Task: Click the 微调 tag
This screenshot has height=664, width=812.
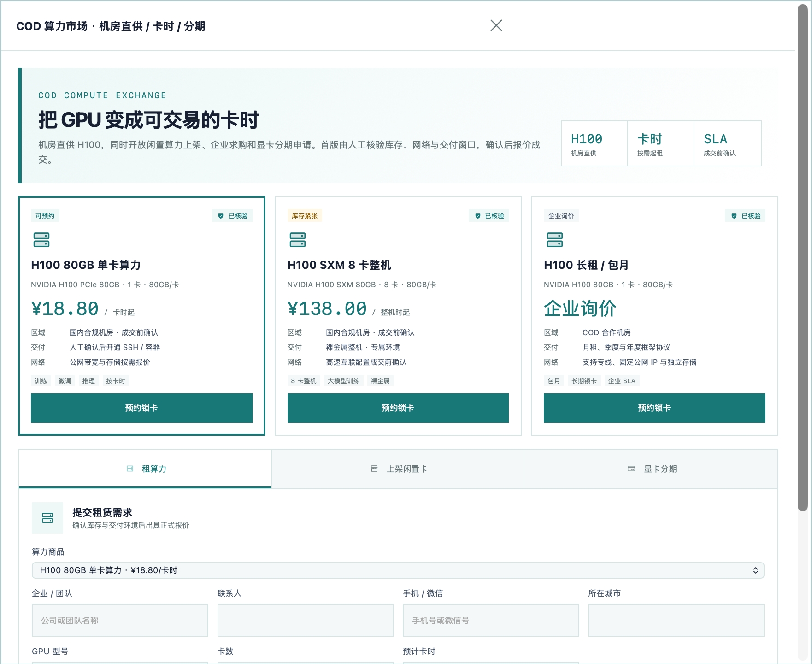Action: [x=65, y=381]
